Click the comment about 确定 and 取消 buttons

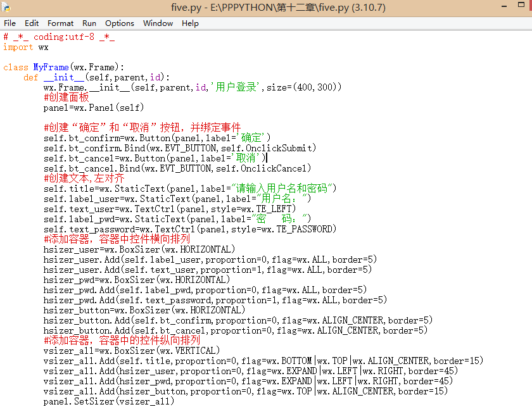coord(142,127)
